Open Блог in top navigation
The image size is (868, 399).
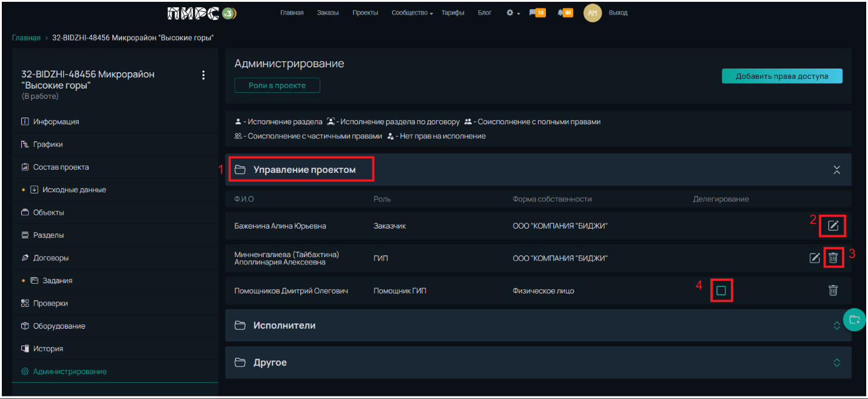[x=485, y=13]
